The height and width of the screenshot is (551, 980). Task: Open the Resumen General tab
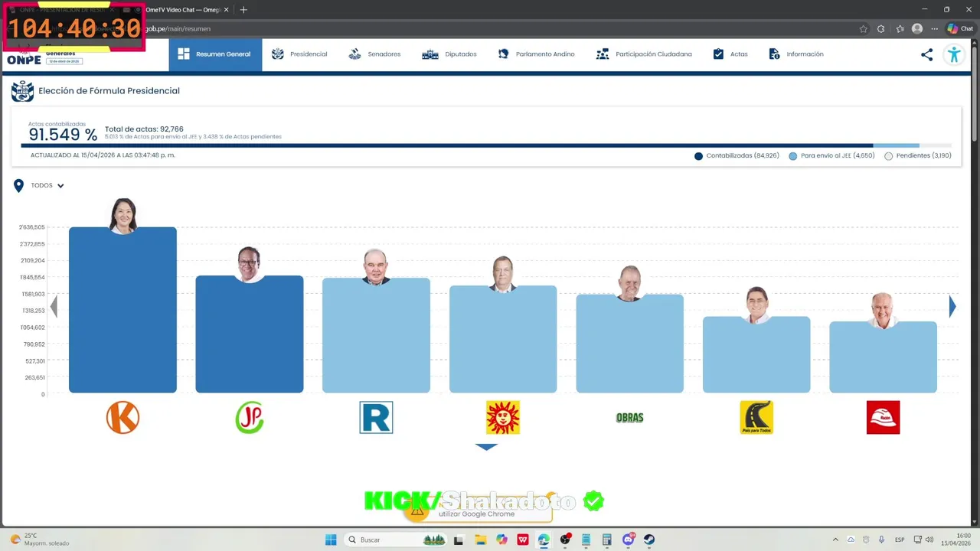pos(215,54)
